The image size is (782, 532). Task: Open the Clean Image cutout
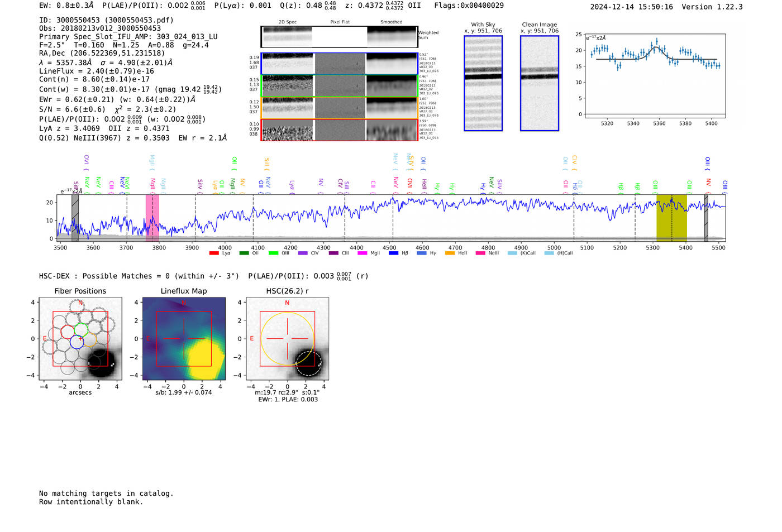click(540, 83)
